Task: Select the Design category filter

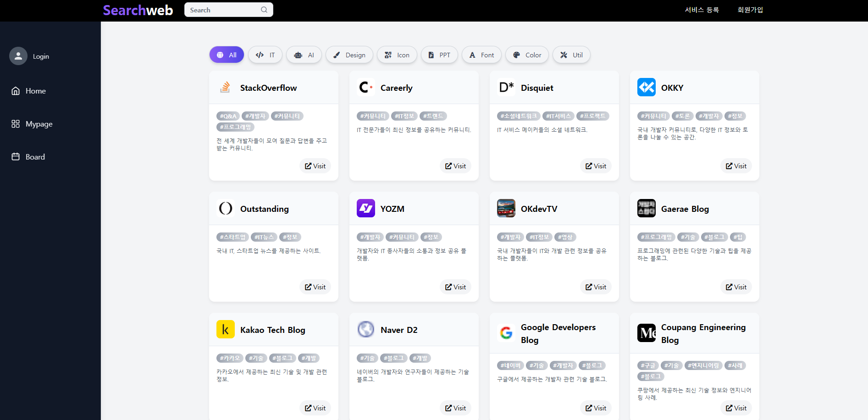Action: [349, 55]
